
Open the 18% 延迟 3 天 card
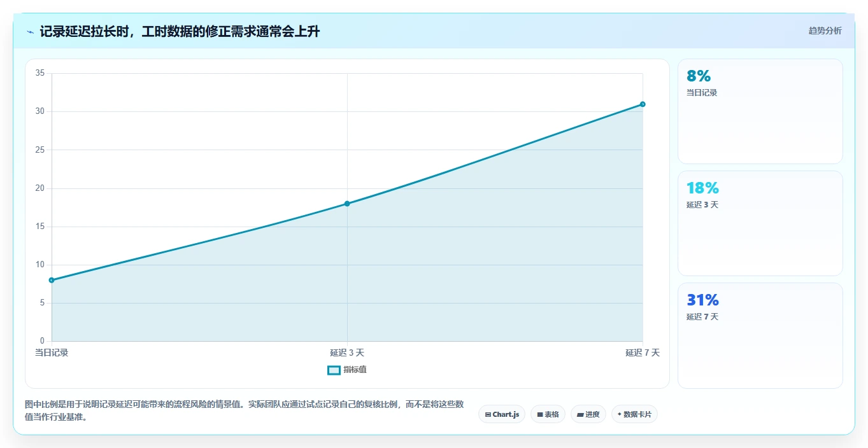point(760,223)
